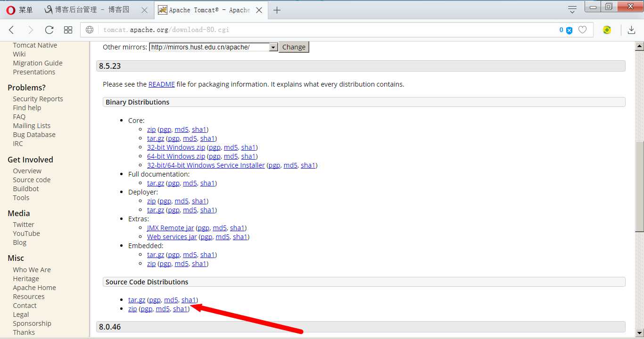Open Speed Dial grid icon
This screenshot has height=339, width=644.
68,30
